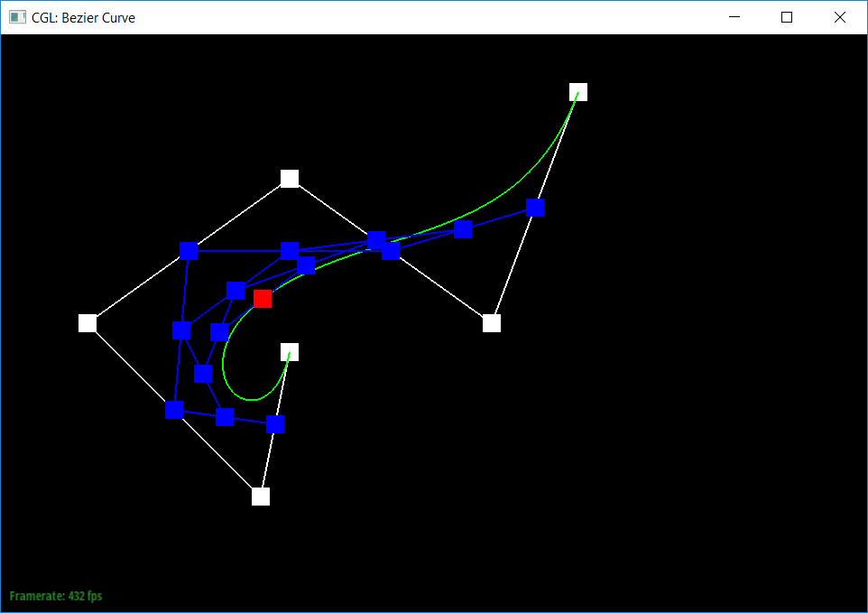The height and width of the screenshot is (613, 868).
Task: Click the green Framerate fps readout
Action: [56, 596]
